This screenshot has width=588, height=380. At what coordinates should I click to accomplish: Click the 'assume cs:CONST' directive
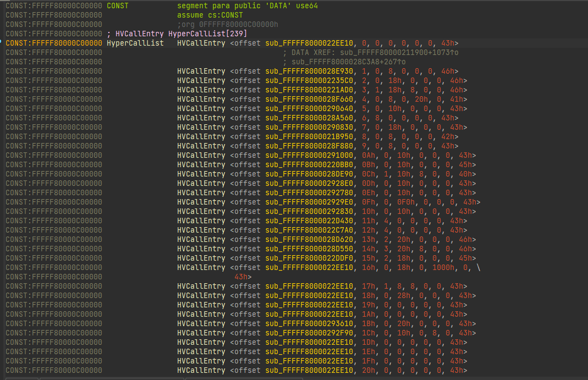[x=210, y=15]
